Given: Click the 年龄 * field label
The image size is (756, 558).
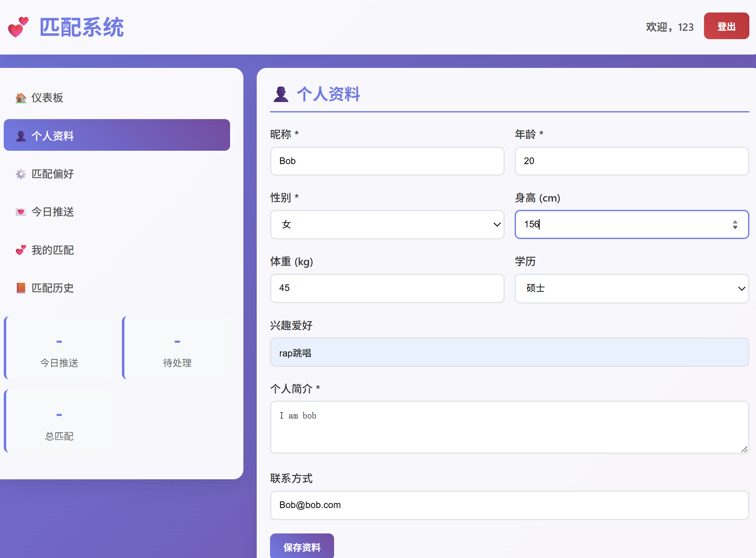Looking at the screenshot, I should coord(529,134).
